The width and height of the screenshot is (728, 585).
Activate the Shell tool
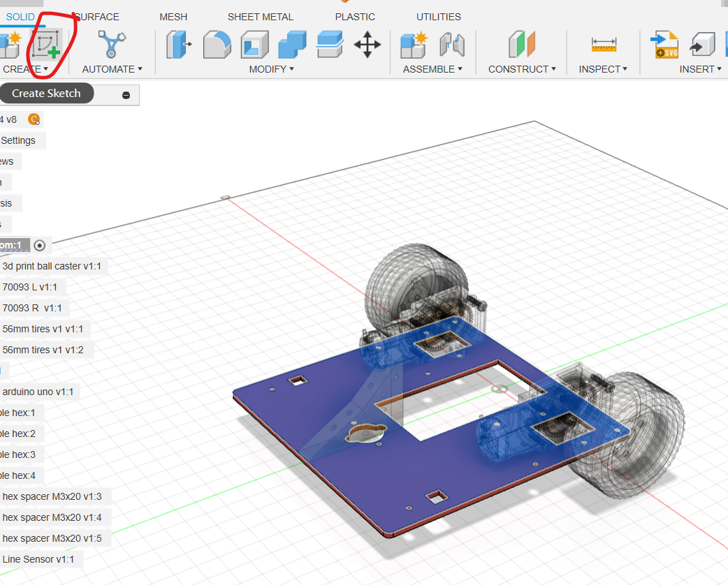(254, 45)
